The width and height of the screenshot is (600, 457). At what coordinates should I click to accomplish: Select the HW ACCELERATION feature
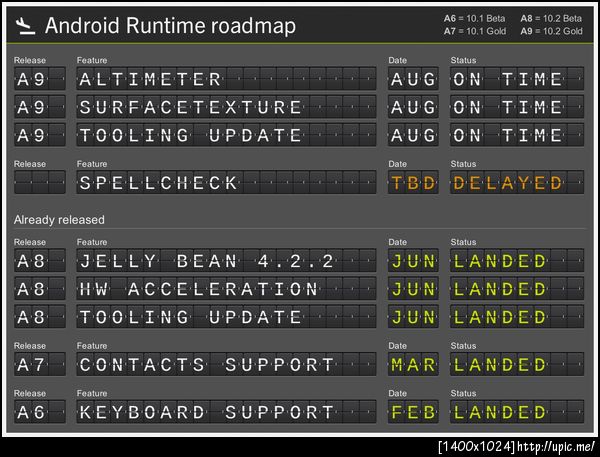coord(226,289)
